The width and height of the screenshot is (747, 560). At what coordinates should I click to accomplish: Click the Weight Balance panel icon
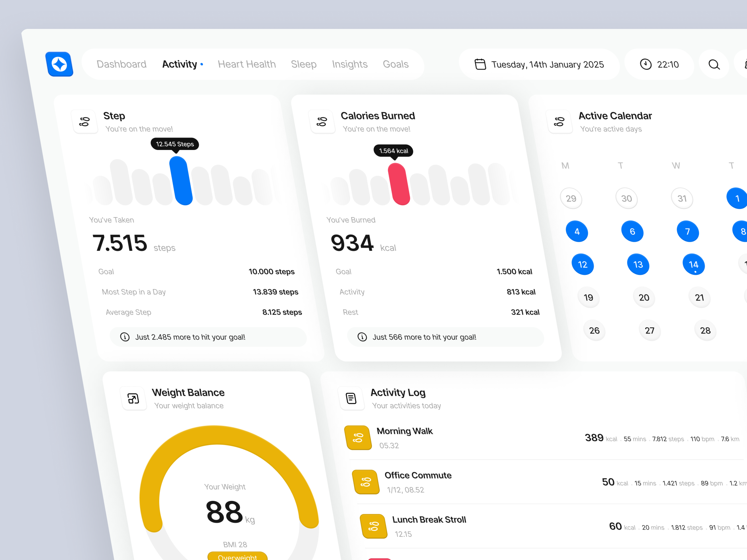pos(133,398)
